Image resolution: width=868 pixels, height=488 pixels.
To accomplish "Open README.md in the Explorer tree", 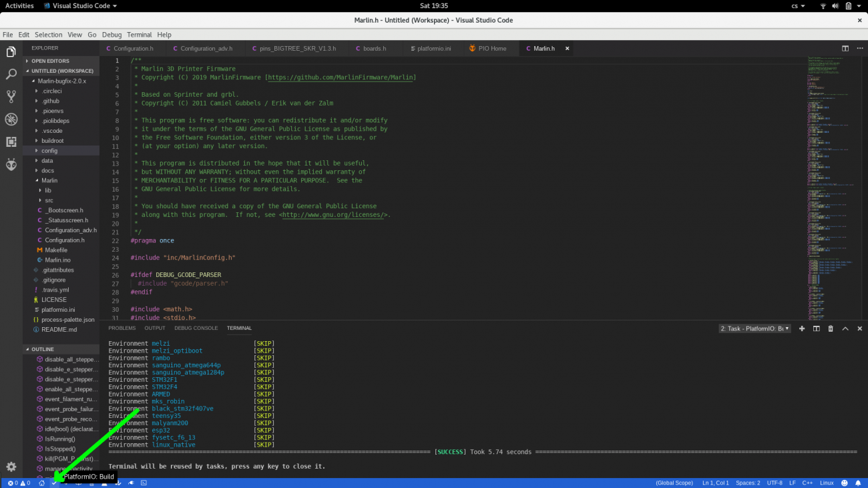I will point(61,330).
